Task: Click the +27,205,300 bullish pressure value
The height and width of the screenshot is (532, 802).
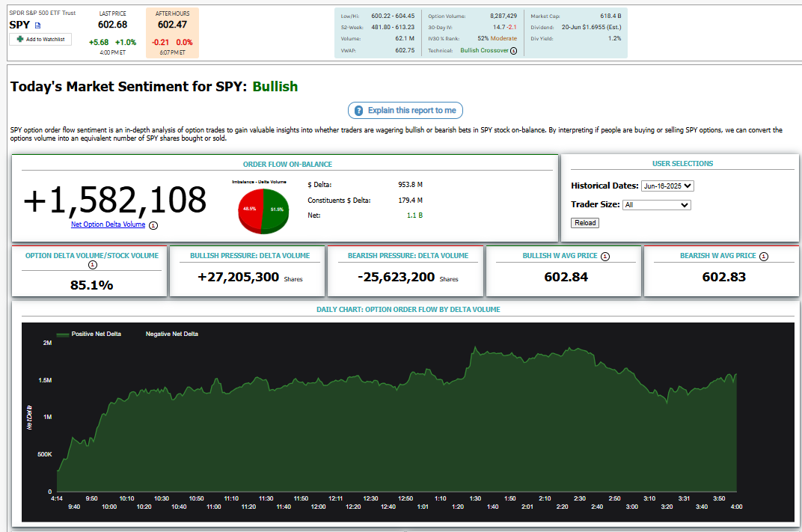Action: point(239,278)
